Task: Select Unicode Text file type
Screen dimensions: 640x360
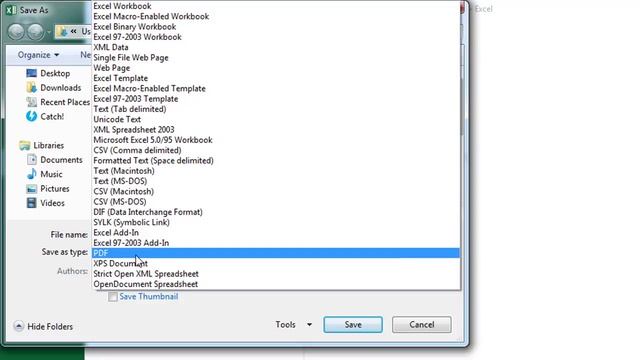Action: pos(276,119)
